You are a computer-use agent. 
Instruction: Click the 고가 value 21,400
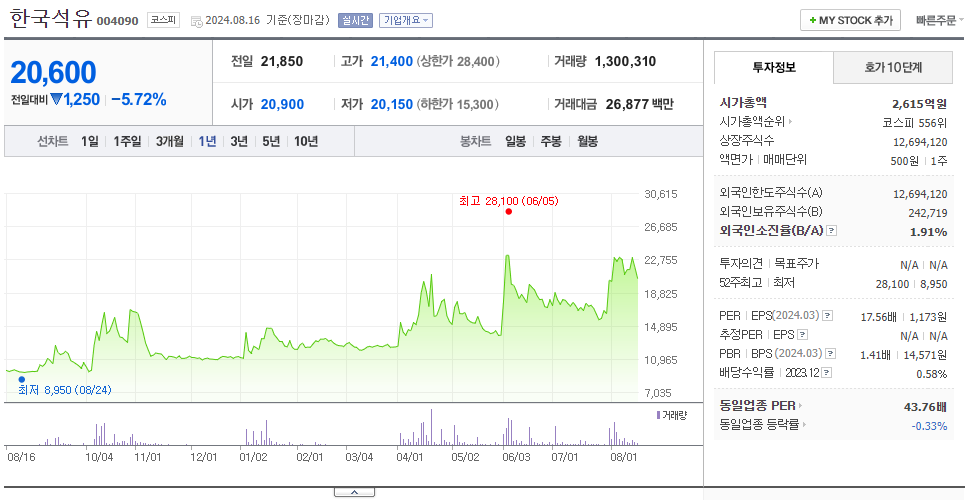(391, 62)
